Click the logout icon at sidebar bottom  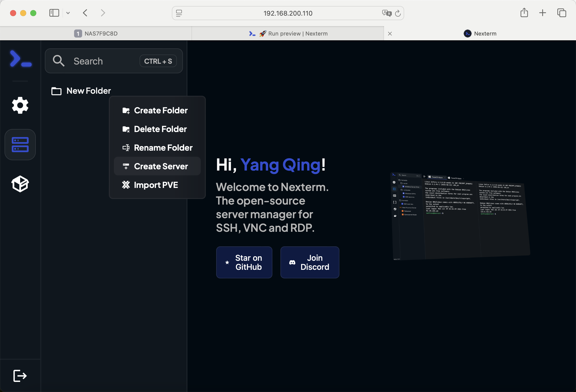(20, 376)
